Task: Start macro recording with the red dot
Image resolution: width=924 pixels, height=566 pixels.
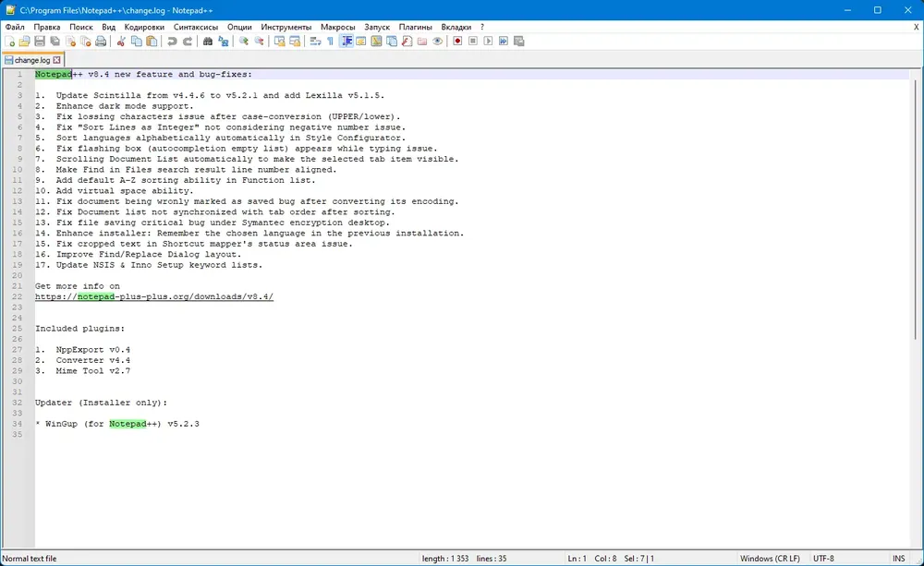Action: click(x=458, y=42)
